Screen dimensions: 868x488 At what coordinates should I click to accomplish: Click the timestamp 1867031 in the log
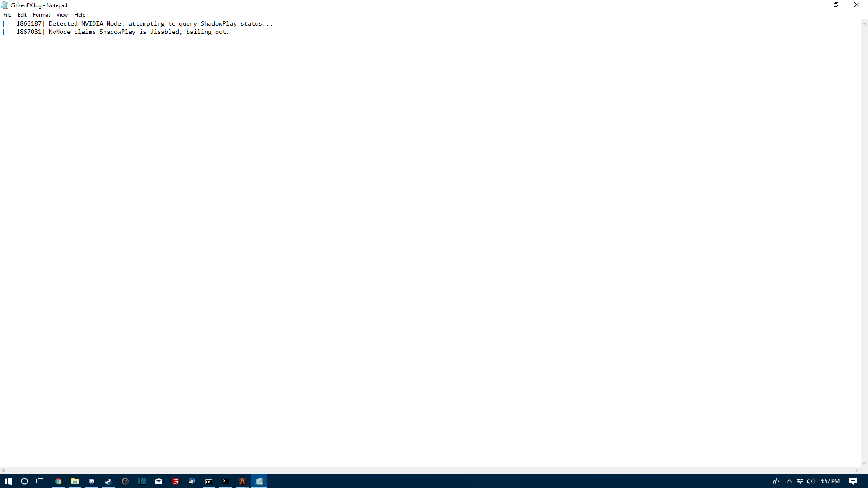coord(29,32)
